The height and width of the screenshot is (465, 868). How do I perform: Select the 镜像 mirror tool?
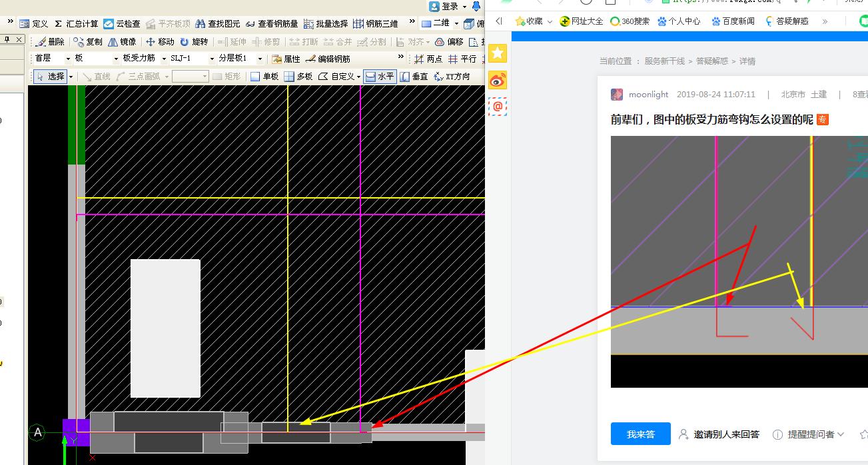(x=122, y=41)
